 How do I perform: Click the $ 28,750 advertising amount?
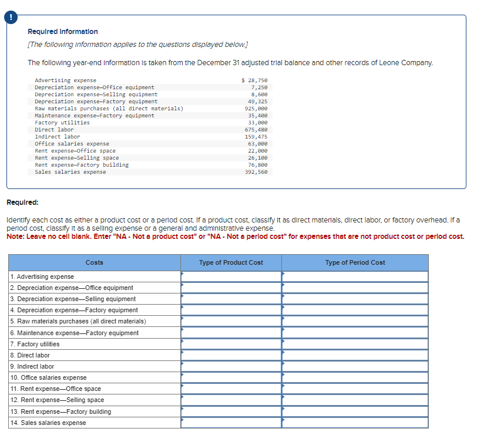pyautogui.click(x=254, y=80)
